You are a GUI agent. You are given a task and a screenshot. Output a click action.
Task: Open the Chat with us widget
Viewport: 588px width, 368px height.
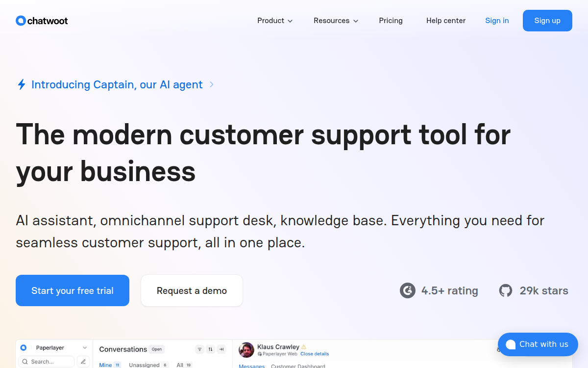pyautogui.click(x=538, y=344)
